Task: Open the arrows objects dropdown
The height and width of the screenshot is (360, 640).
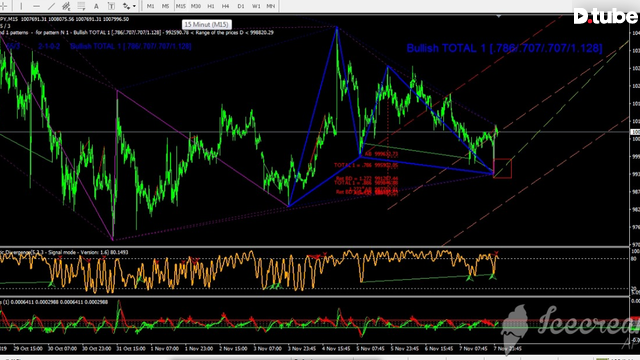Action: click(129, 6)
